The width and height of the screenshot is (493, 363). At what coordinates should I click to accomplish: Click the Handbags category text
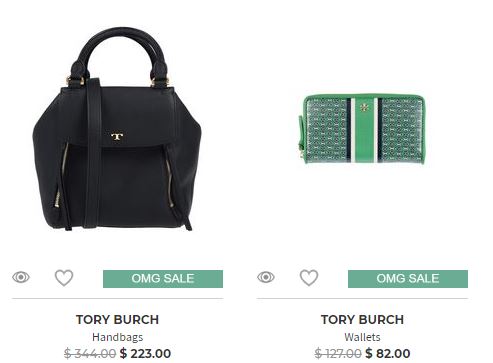click(x=118, y=337)
